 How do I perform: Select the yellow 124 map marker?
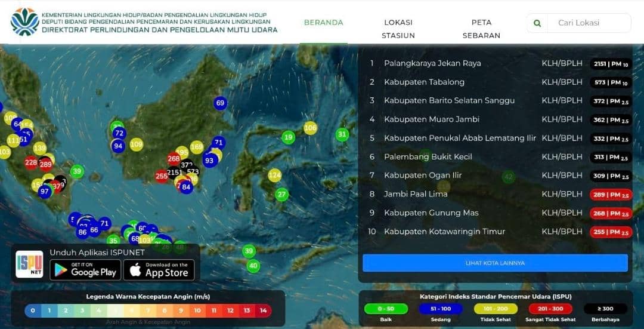tap(275, 176)
